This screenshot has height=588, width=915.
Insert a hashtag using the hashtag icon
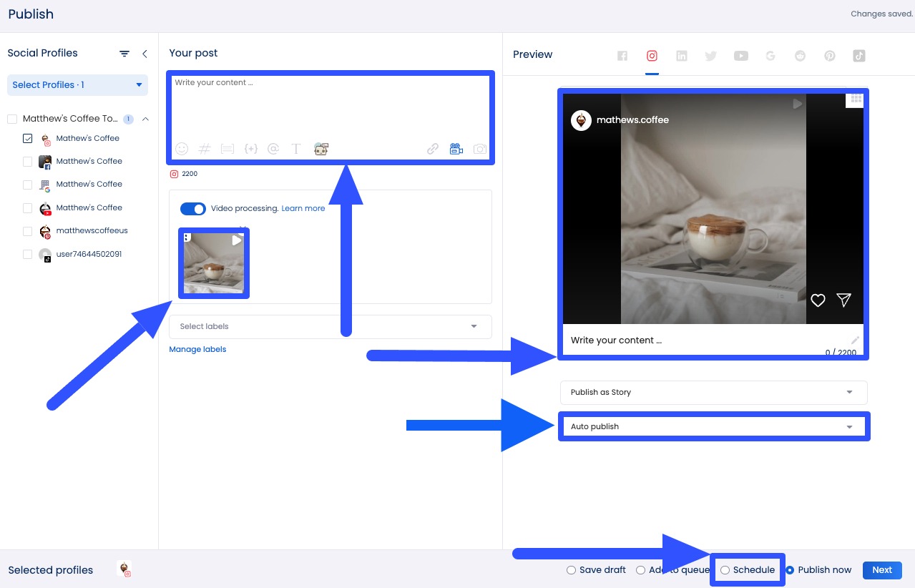(x=205, y=148)
